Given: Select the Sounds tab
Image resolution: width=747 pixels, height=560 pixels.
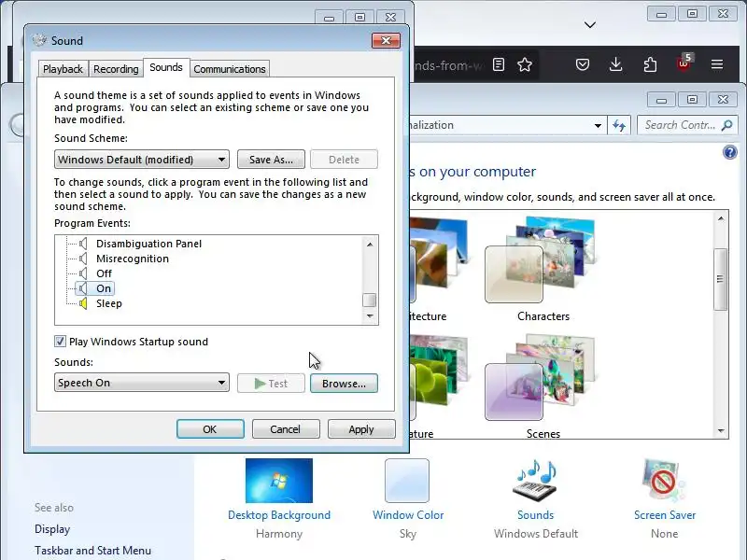Looking at the screenshot, I should coord(166,67).
